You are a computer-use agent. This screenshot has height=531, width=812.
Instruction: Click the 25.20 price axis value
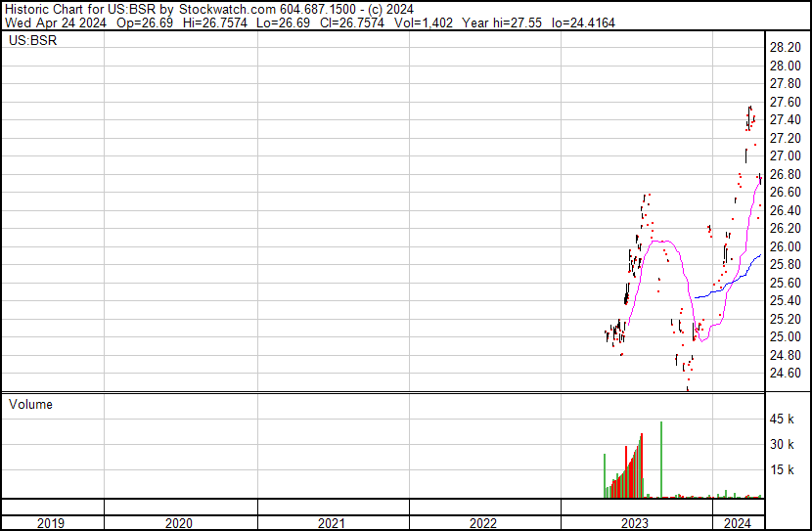click(x=785, y=320)
